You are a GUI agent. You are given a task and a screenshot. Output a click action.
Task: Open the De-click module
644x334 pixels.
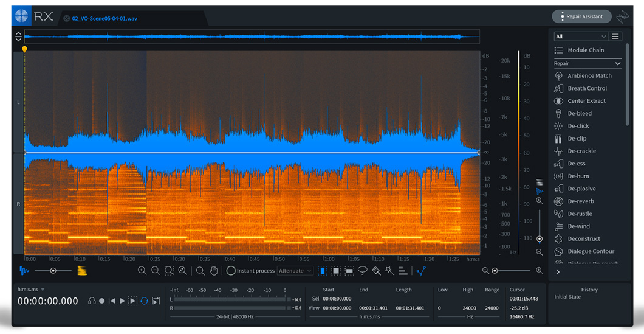[x=578, y=126]
